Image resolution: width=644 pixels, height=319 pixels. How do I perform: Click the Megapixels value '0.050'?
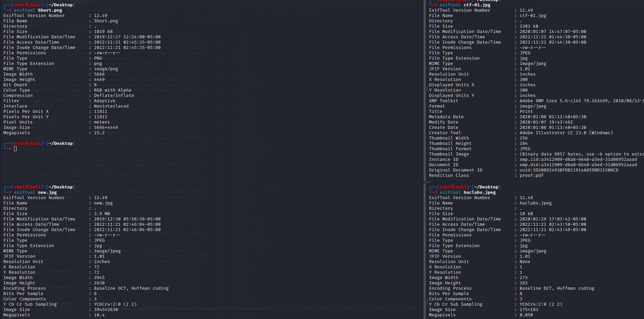point(526,315)
